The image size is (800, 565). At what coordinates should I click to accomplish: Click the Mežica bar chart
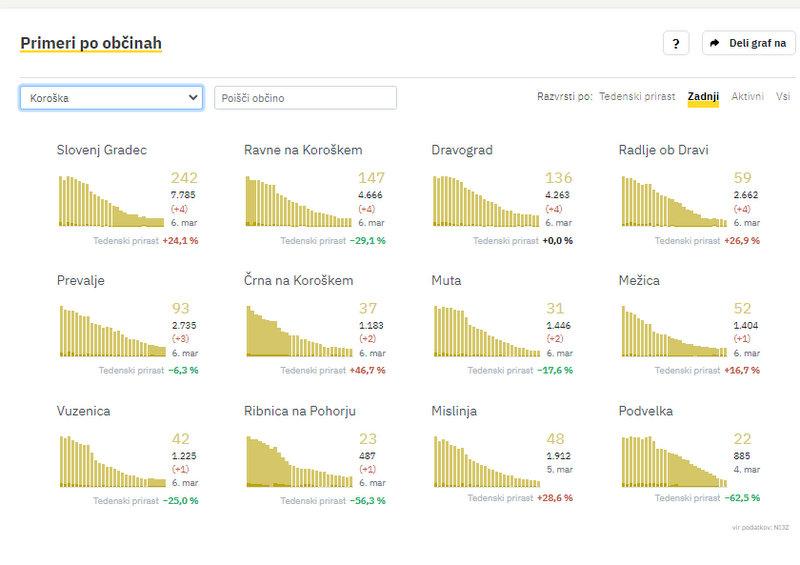673,331
